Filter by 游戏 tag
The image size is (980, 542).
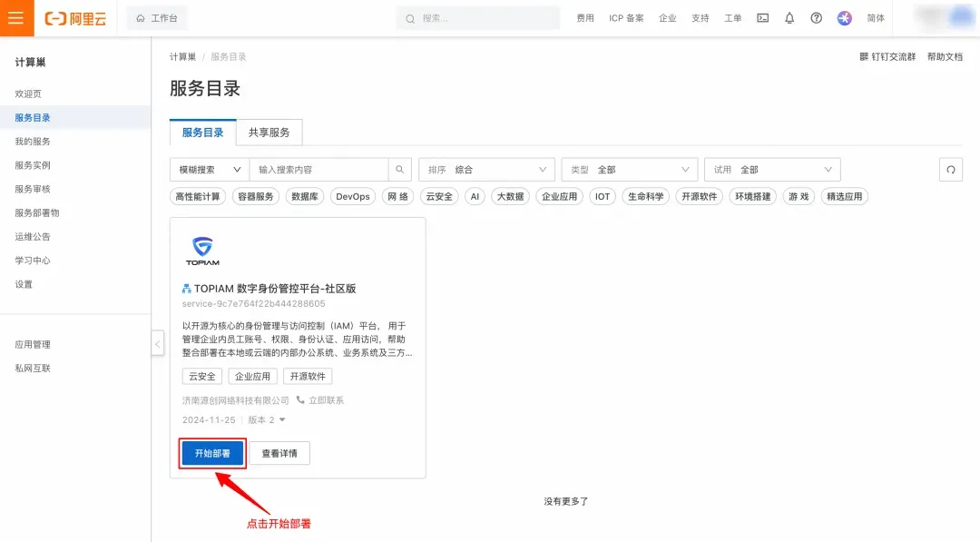(799, 196)
